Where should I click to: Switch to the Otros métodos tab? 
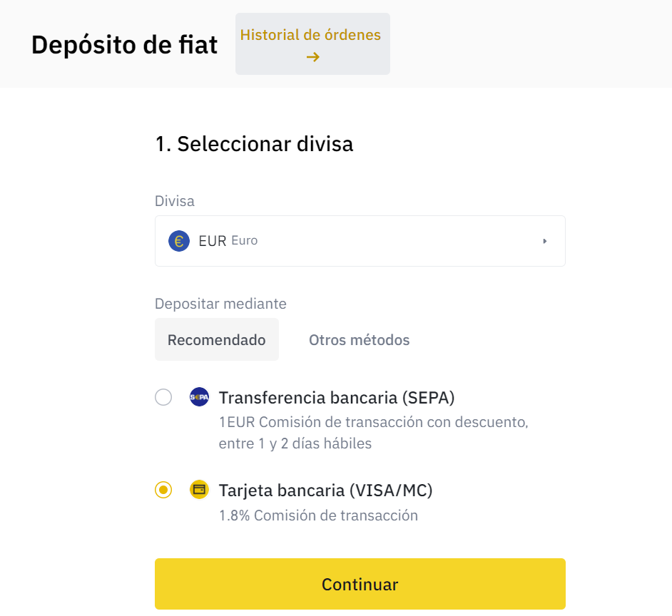pyautogui.click(x=359, y=340)
